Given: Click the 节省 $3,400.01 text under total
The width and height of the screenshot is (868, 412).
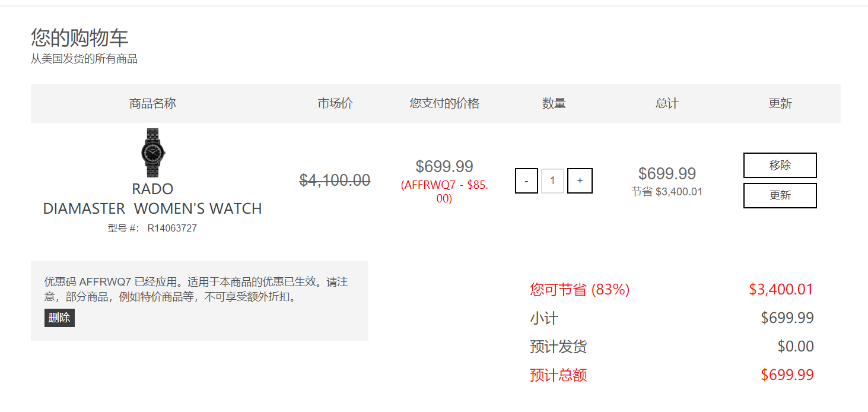Looking at the screenshot, I should pos(667,192).
